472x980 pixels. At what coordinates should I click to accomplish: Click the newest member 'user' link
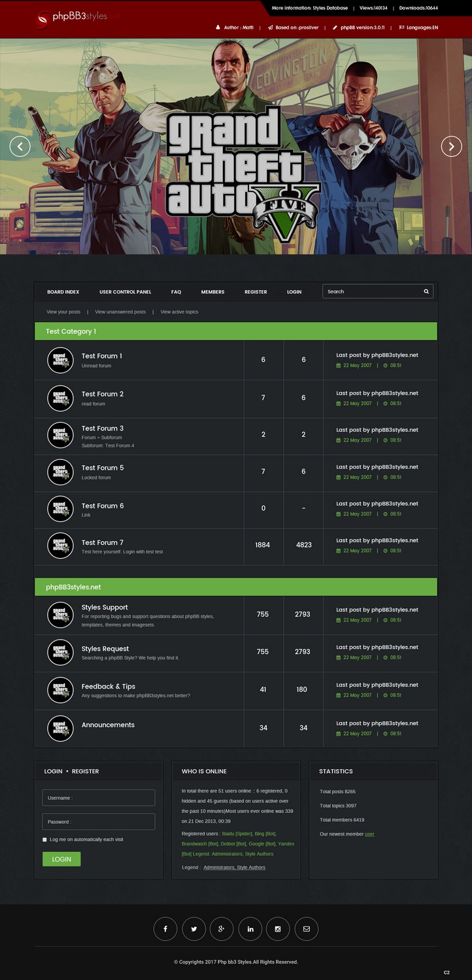coord(370,834)
